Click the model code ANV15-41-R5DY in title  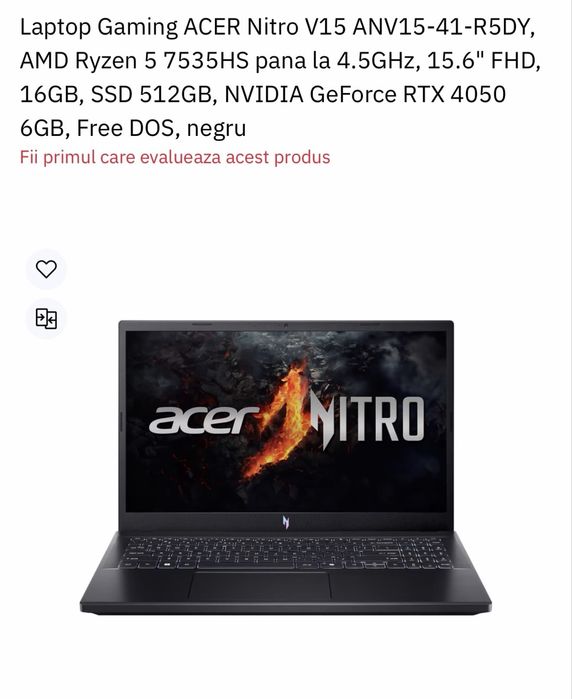click(x=444, y=28)
